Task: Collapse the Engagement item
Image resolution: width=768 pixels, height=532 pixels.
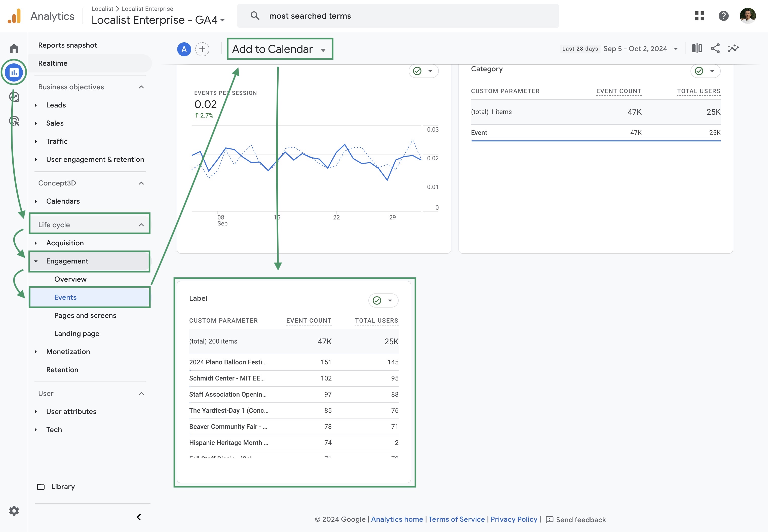Action: click(36, 261)
